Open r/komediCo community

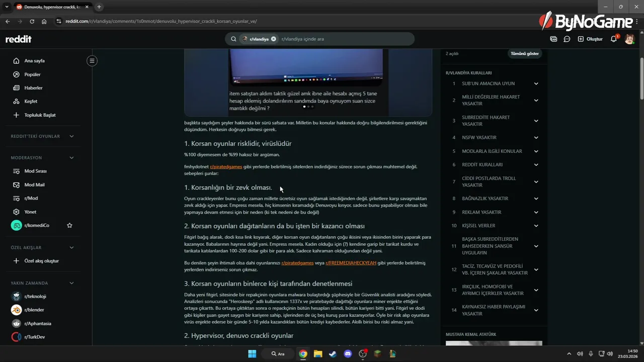[36, 226]
